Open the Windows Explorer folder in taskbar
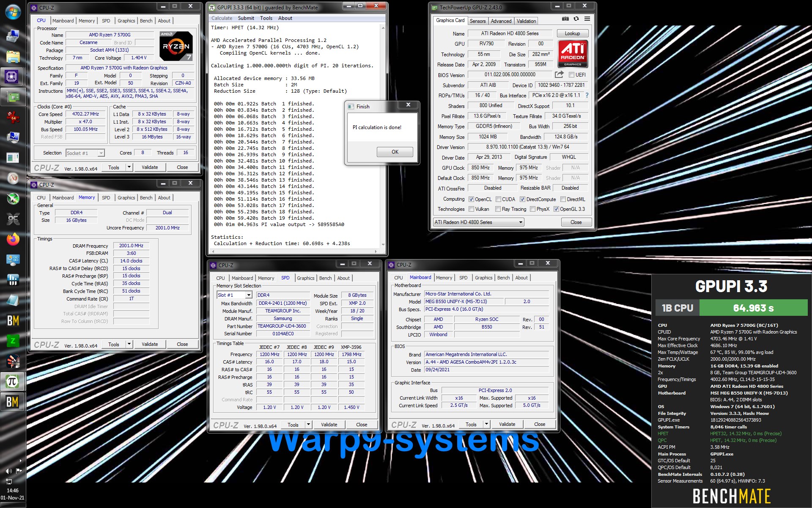Viewport: 812px width, 508px height. (x=13, y=56)
